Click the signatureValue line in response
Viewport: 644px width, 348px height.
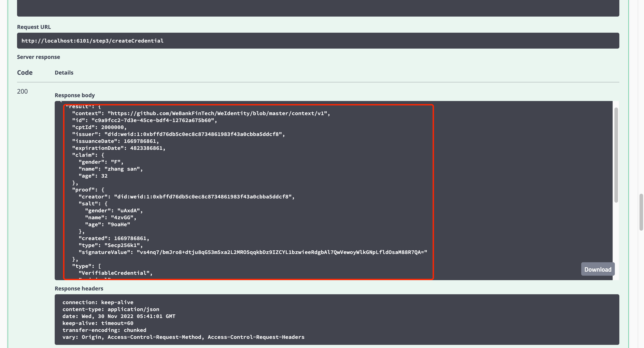pos(252,252)
